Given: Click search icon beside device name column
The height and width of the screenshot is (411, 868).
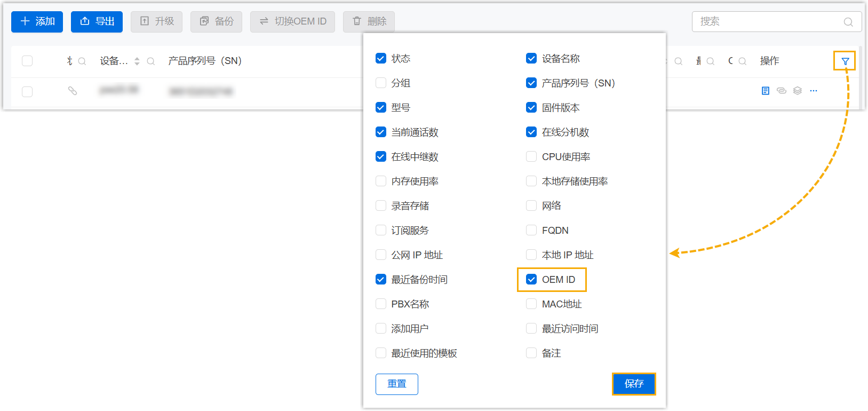Looking at the screenshot, I should pos(151,61).
